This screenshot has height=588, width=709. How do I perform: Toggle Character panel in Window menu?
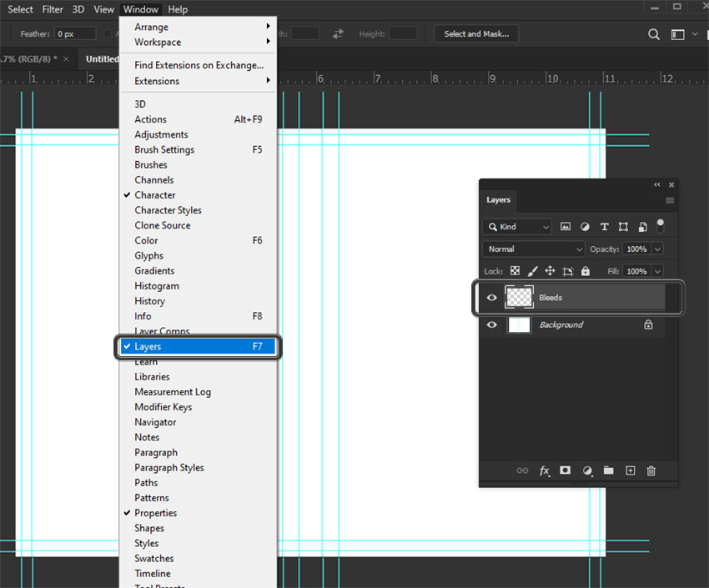pos(198,195)
